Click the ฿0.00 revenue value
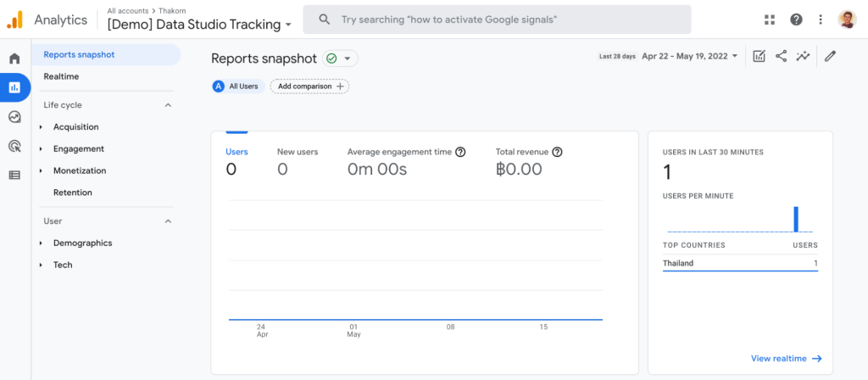868x380 pixels. click(x=519, y=170)
